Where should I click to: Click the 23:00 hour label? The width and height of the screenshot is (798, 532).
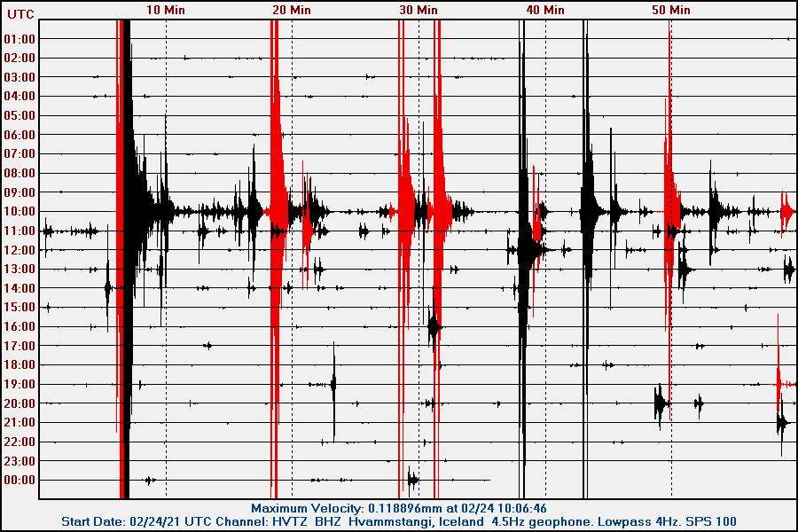pos(20,461)
